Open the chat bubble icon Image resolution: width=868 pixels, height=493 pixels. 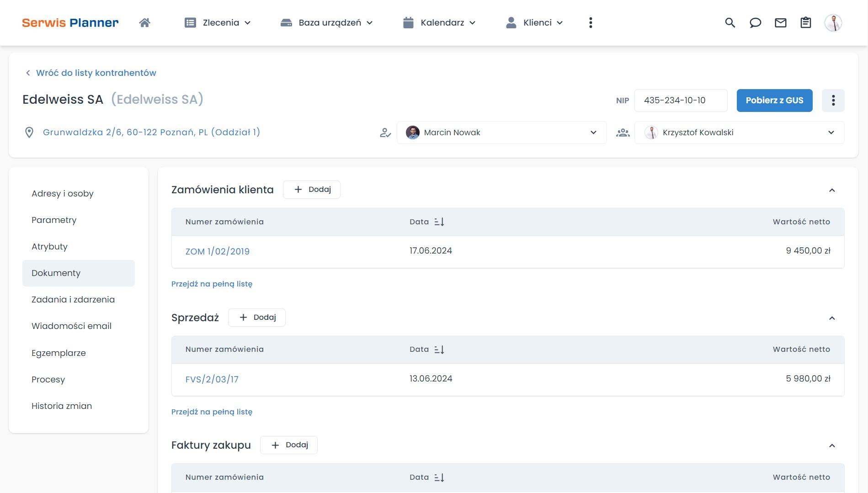pos(755,22)
